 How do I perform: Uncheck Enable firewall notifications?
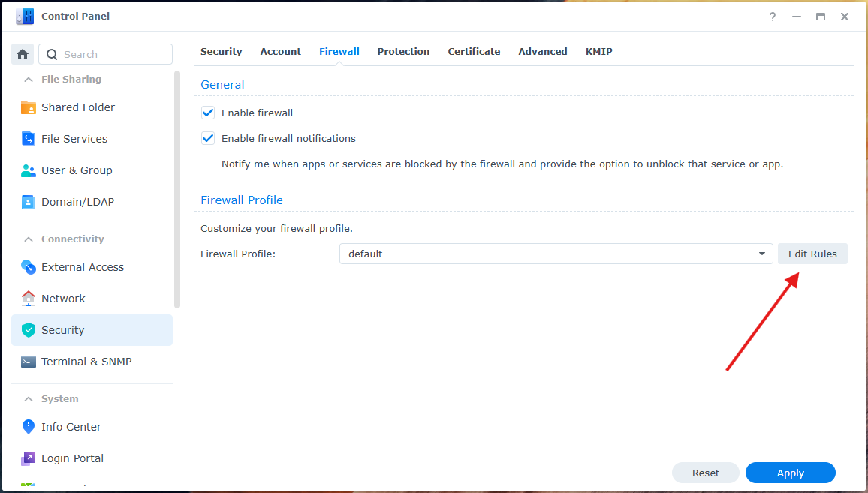click(208, 138)
